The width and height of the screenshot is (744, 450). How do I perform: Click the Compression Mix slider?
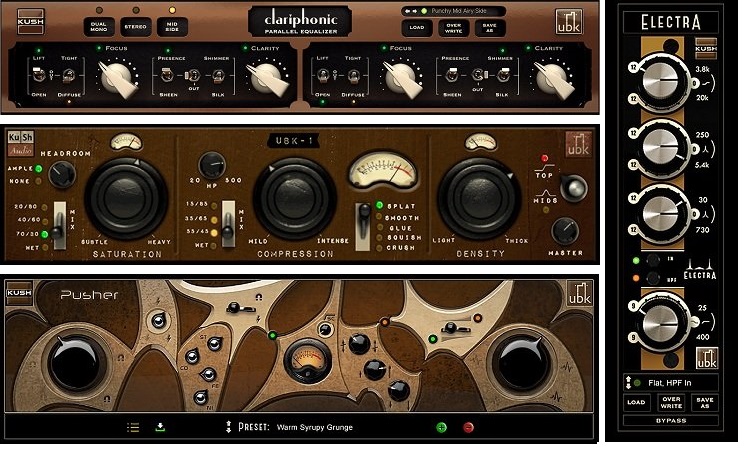pyautogui.click(x=228, y=224)
